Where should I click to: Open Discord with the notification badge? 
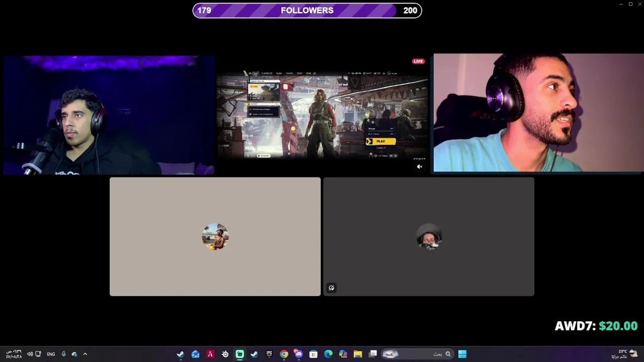(298, 354)
